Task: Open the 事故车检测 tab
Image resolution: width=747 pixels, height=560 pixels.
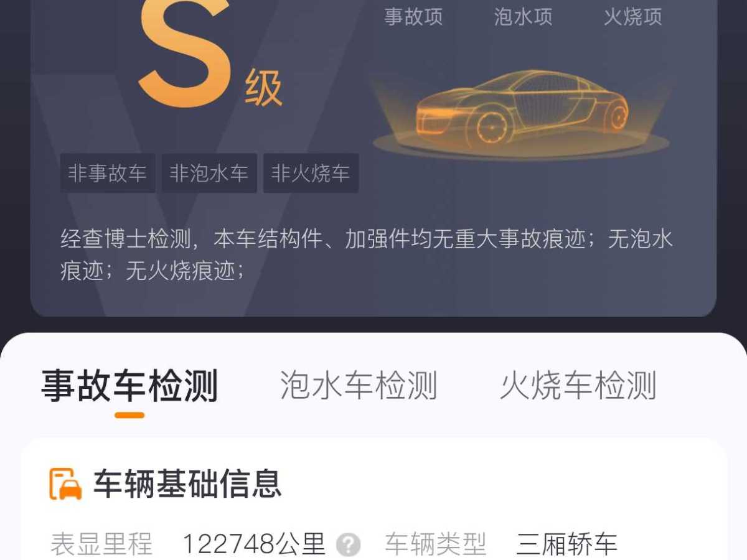Action: 129,386
